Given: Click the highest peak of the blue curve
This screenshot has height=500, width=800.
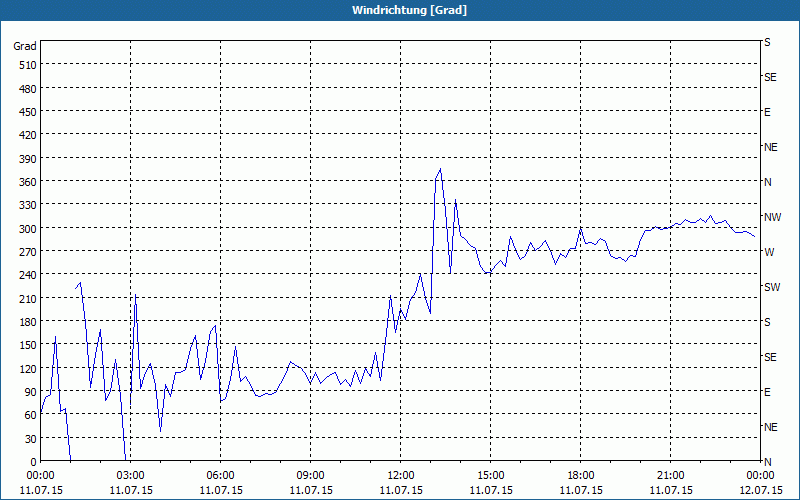Looking at the screenshot, I should click(x=441, y=169).
